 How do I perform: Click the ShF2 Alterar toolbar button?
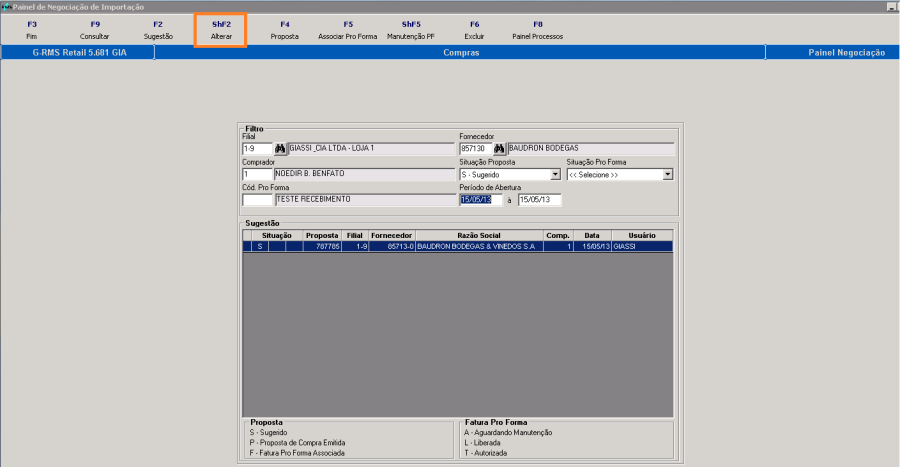221,30
